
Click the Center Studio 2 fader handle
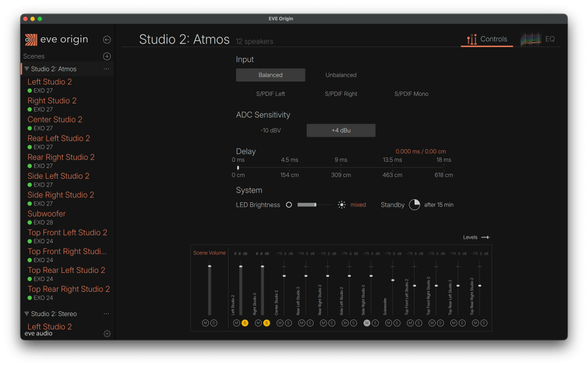click(284, 276)
